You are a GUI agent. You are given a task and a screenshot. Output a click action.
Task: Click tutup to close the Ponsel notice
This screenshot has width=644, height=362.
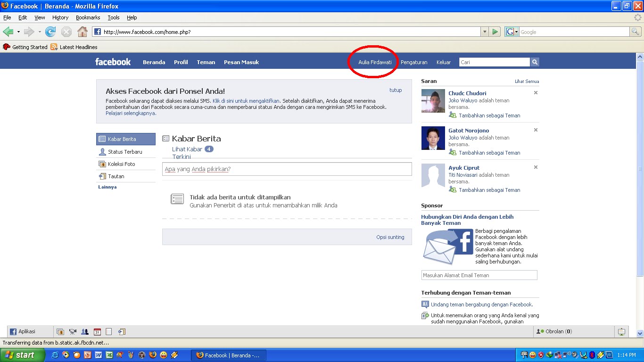click(x=396, y=90)
